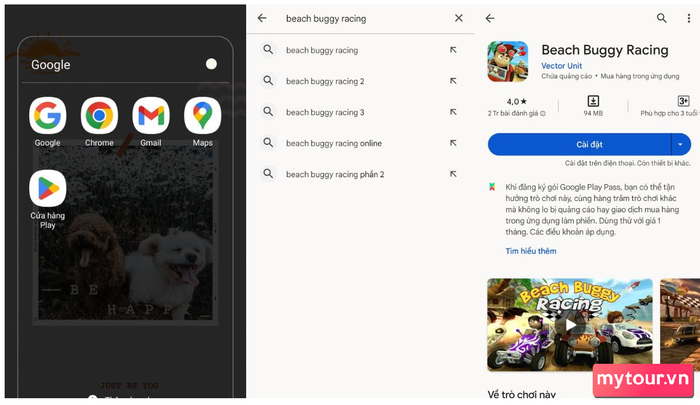
Task: Go back from the search screen
Action: (x=262, y=18)
